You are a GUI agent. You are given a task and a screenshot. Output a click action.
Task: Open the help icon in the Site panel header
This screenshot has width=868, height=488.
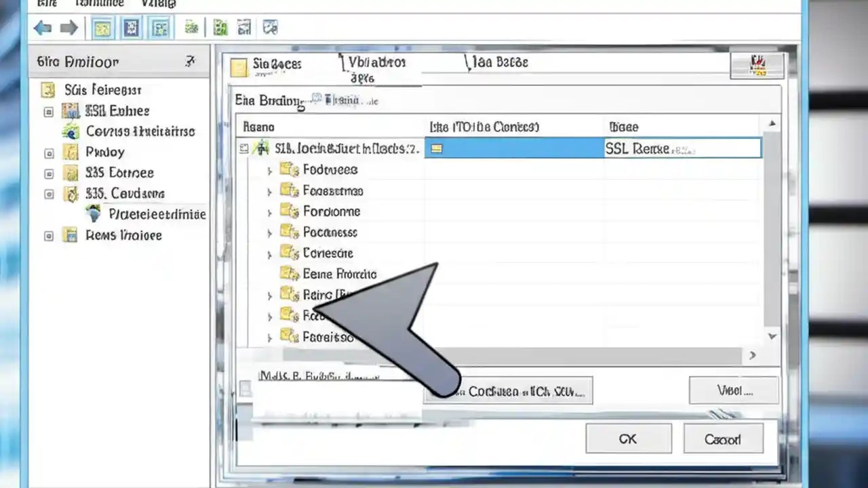[190, 62]
